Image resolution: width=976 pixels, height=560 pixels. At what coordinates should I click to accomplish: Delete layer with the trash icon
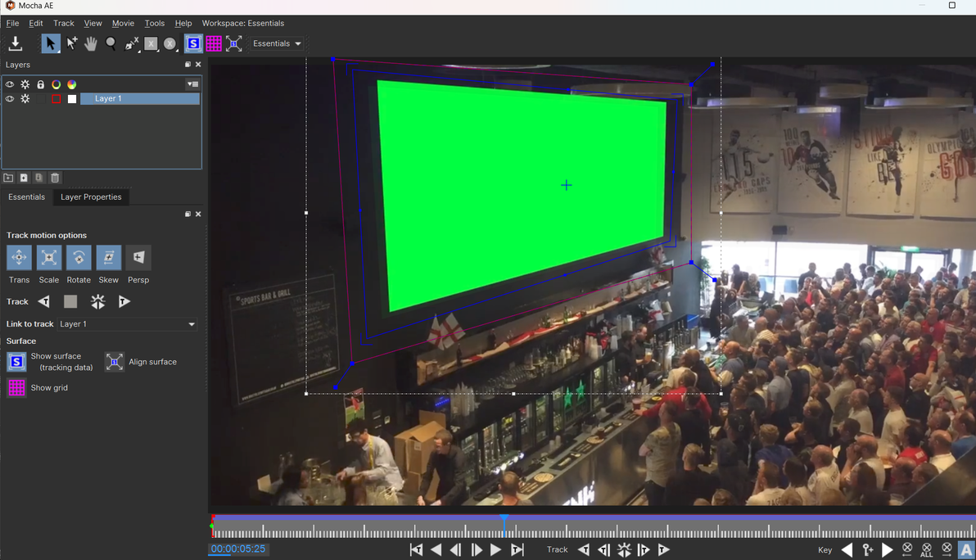point(55,178)
